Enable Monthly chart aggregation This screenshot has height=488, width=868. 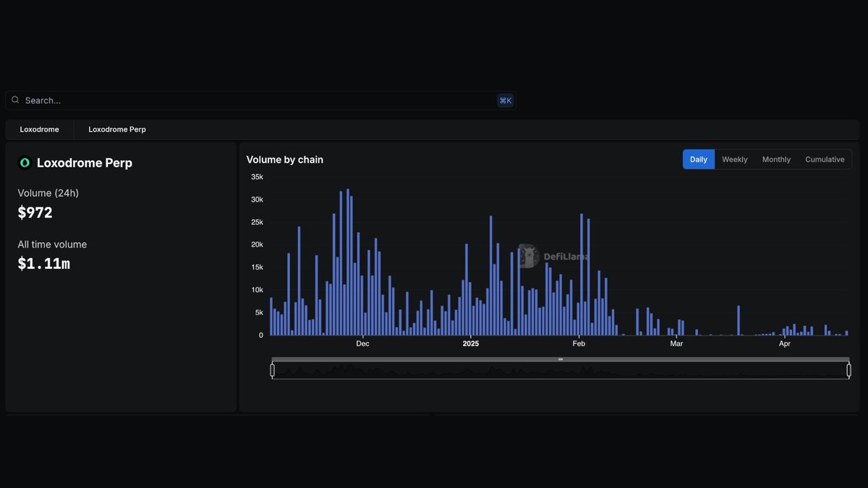pos(775,159)
